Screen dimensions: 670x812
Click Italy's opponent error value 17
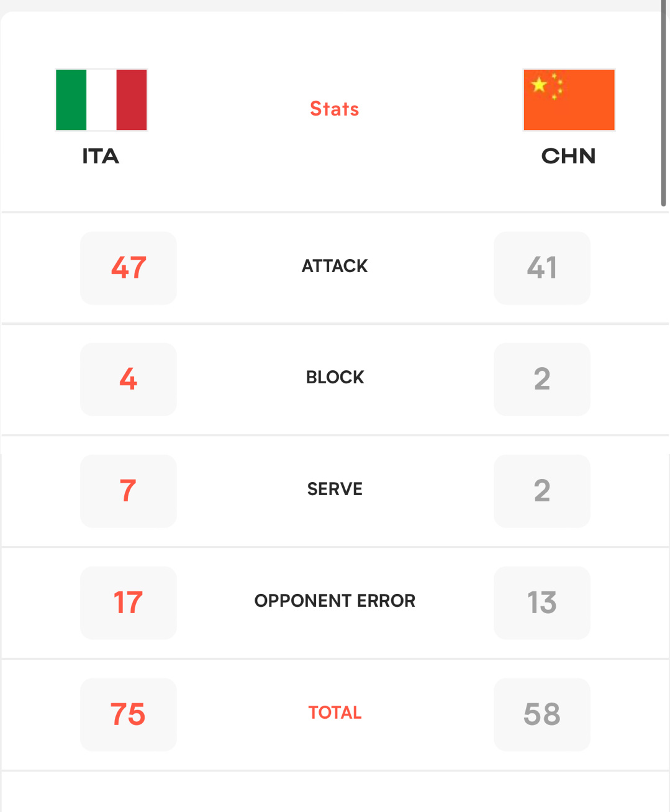[129, 603]
